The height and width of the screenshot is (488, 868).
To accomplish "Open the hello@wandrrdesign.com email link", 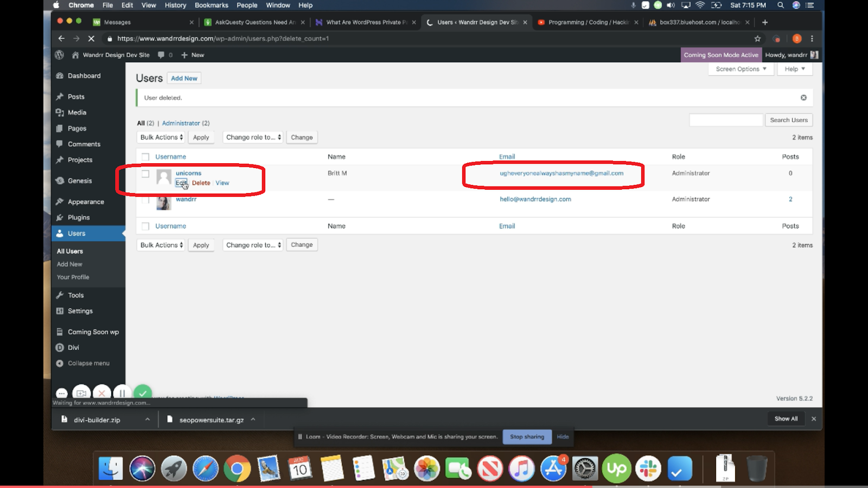I will pos(535,199).
